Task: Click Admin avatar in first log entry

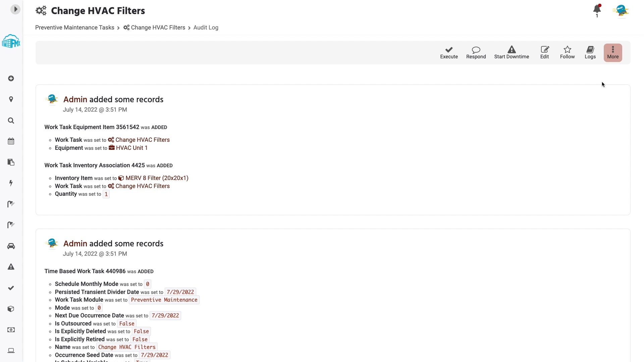Action: coord(52,100)
